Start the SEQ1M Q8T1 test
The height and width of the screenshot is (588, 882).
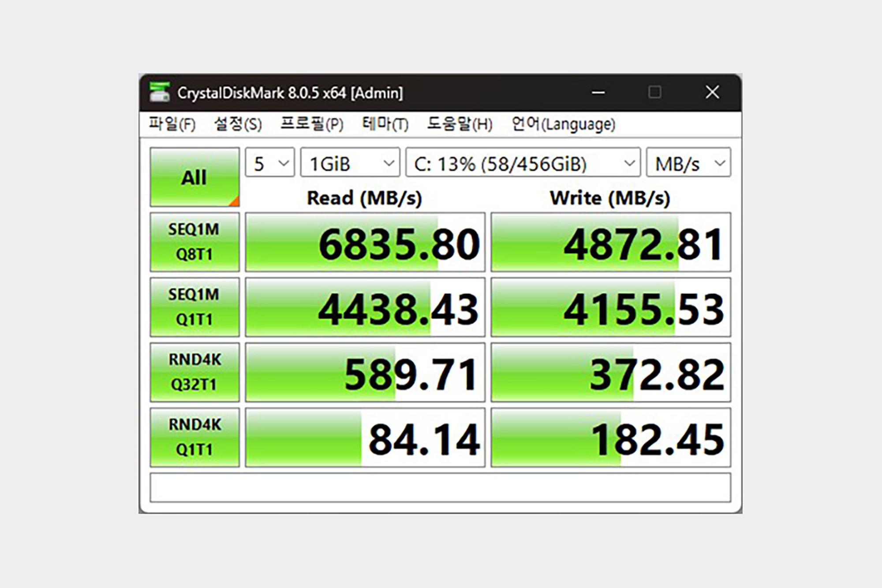194,242
